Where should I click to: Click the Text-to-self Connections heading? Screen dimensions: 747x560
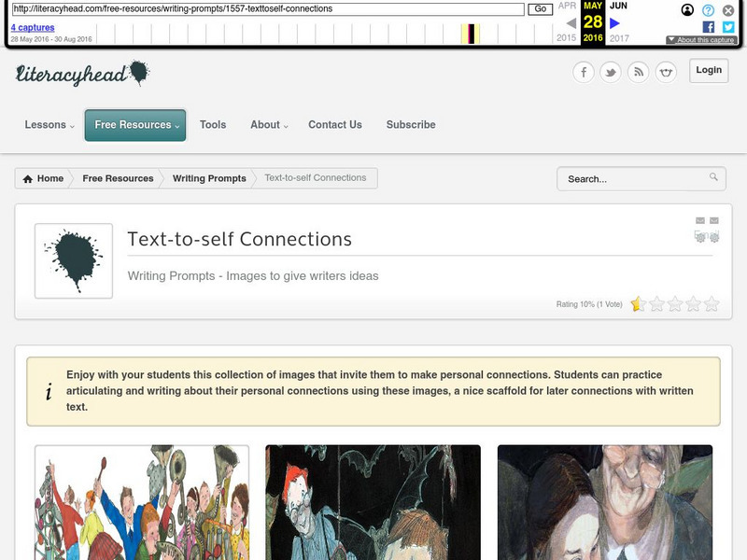click(240, 239)
